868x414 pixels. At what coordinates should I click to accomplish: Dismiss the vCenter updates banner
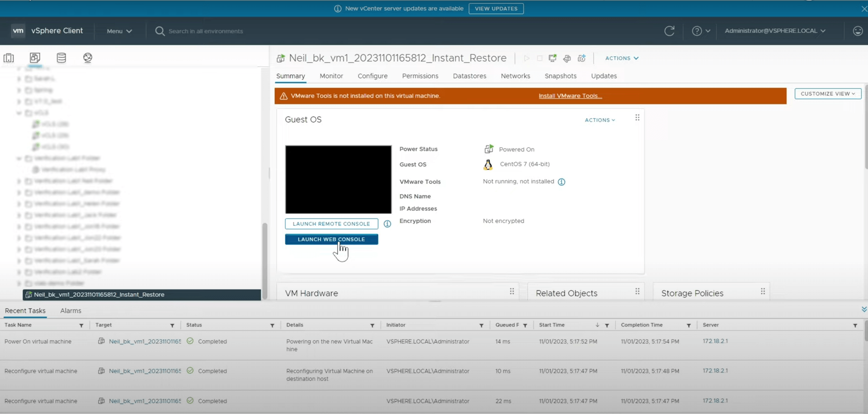864,9
